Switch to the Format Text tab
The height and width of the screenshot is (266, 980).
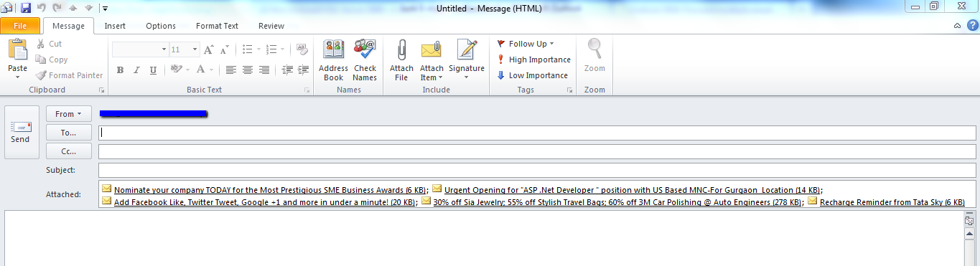217,26
